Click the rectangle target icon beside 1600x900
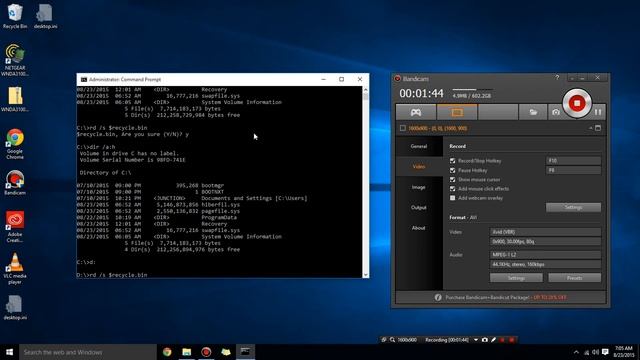 click(402, 128)
